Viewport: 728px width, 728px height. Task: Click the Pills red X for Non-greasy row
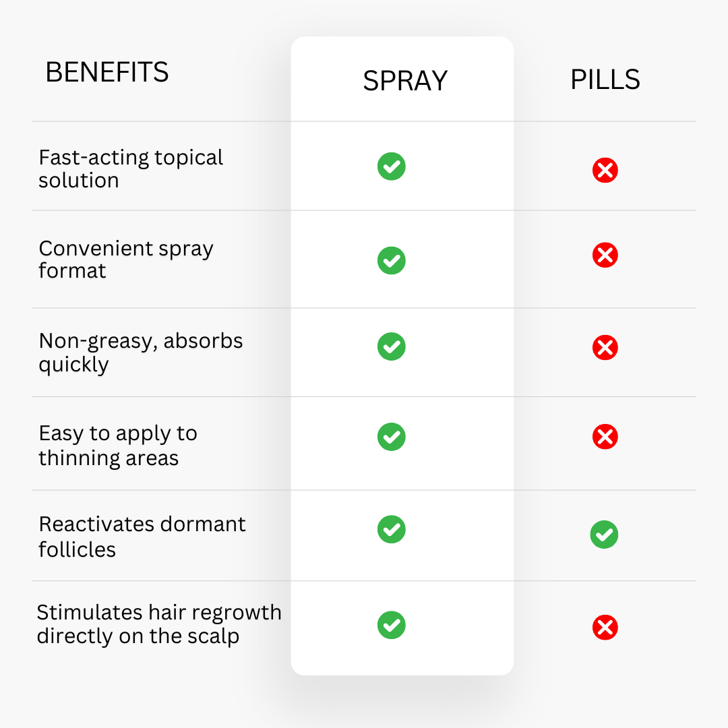pyautogui.click(x=605, y=347)
